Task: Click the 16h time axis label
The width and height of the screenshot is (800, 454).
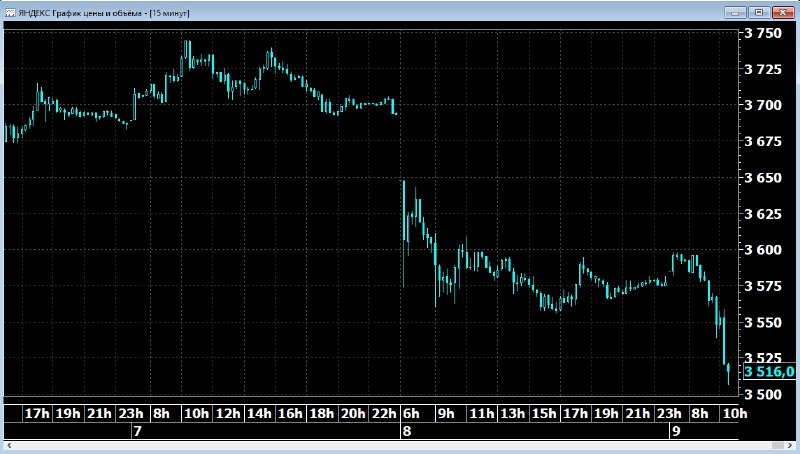Action: [290, 413]
